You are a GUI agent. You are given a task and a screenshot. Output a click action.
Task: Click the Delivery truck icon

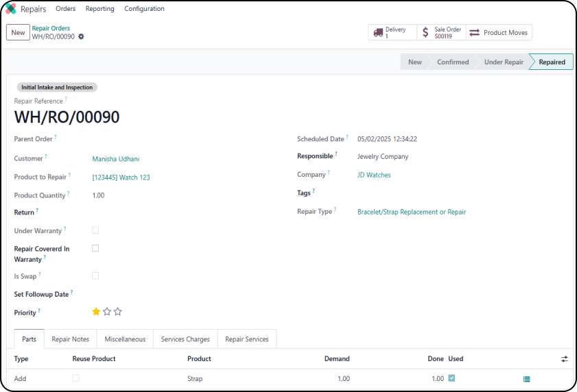(378, 32)
